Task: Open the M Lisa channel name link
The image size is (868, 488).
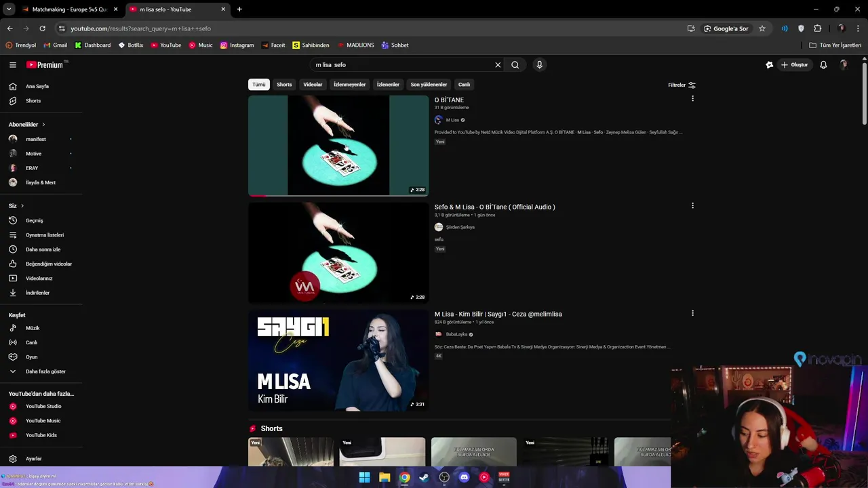Action: click(452, 120)
